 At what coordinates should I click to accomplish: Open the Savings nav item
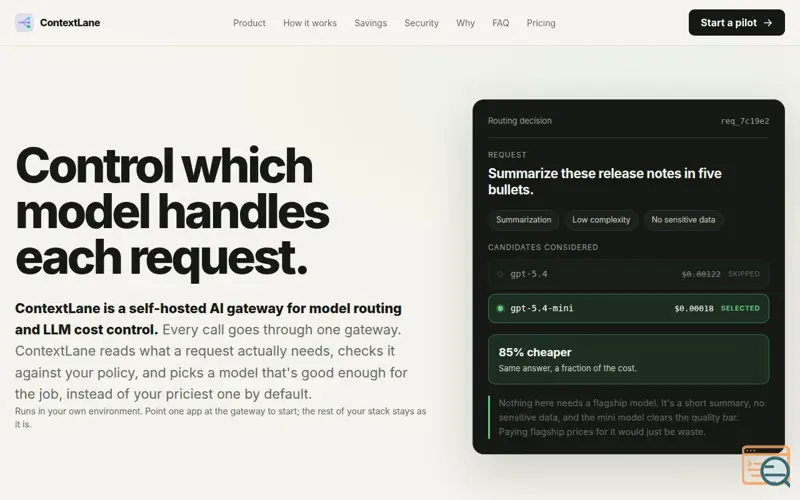(370, 23)
